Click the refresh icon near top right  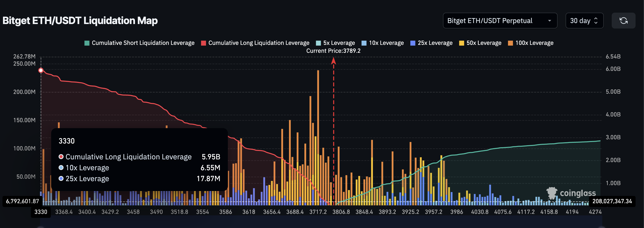pyautogui.click(x=623, y=21)
